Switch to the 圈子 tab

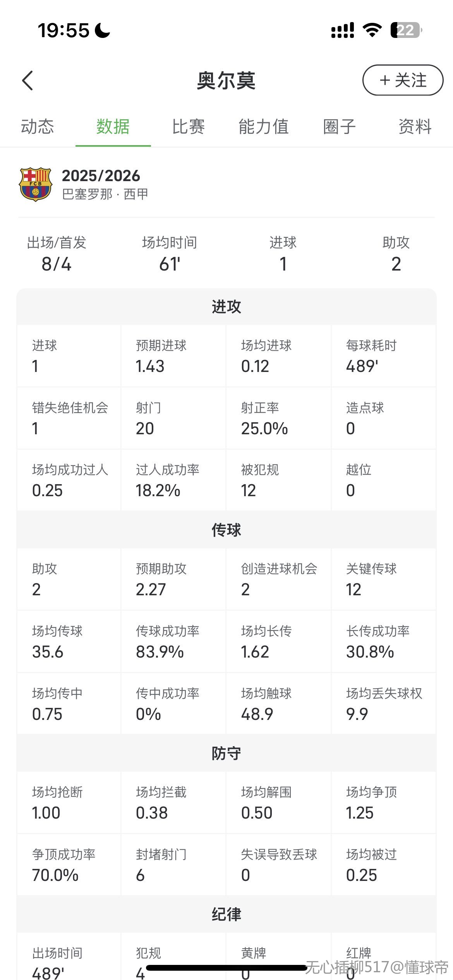point(339,127)
